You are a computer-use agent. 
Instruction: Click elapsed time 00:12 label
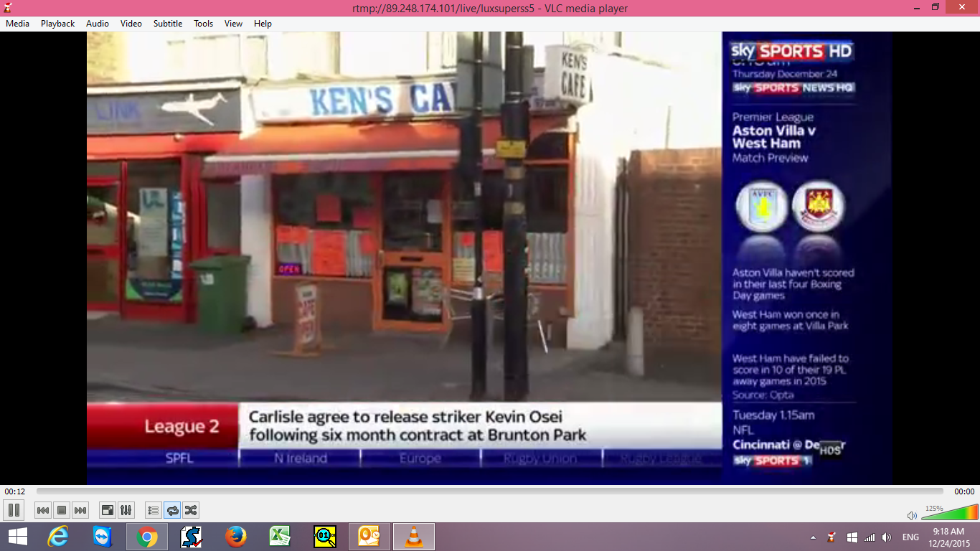pos(15,491)
